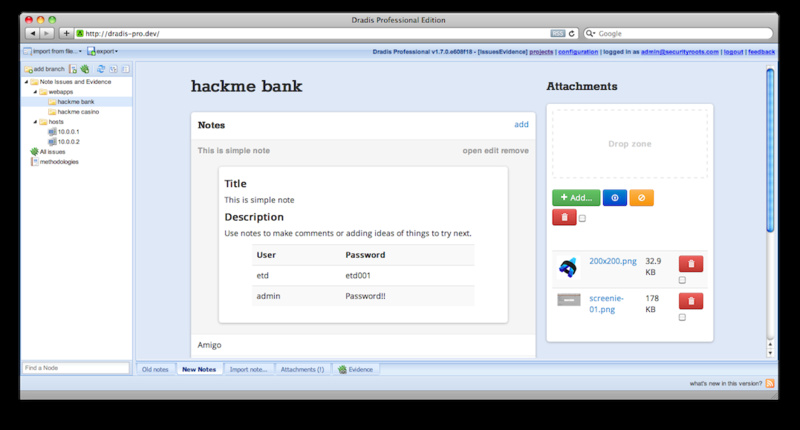800x430 pixels.
Task: Click the add note page icon in tree toolbar
Action: coord(73,69)
